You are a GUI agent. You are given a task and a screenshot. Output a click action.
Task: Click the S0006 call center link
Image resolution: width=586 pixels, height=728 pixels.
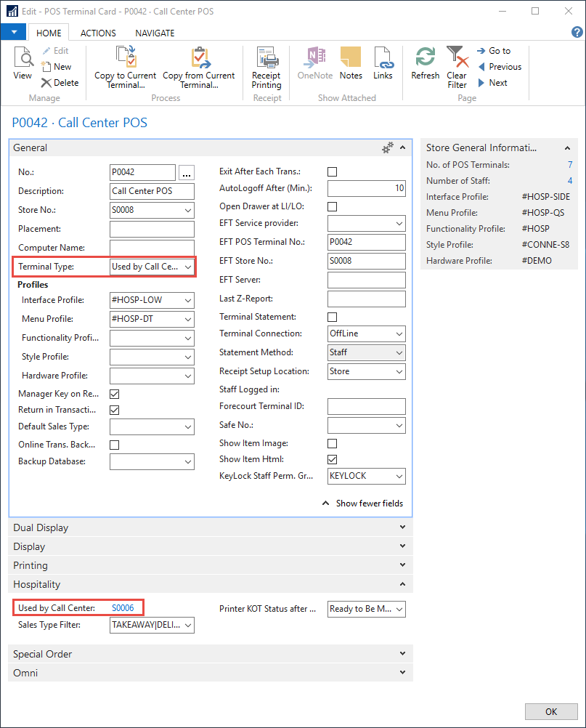pos(123,608)
